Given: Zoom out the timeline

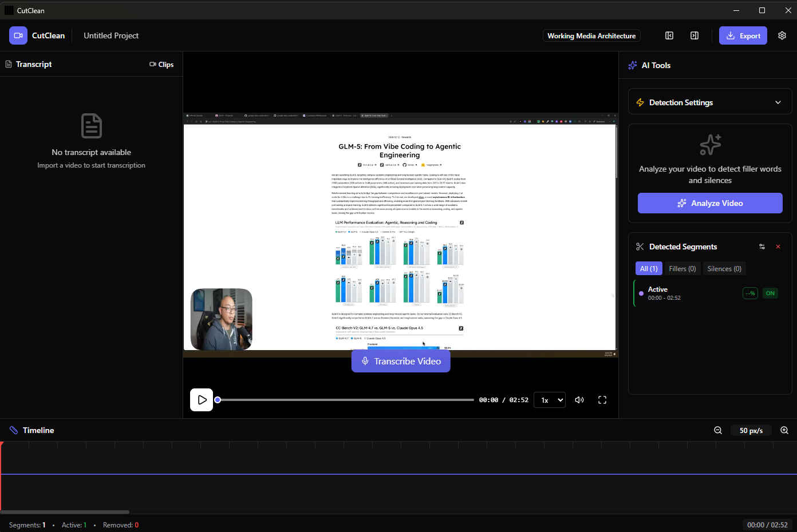Looking at the screenshot, I should [718, 430].
